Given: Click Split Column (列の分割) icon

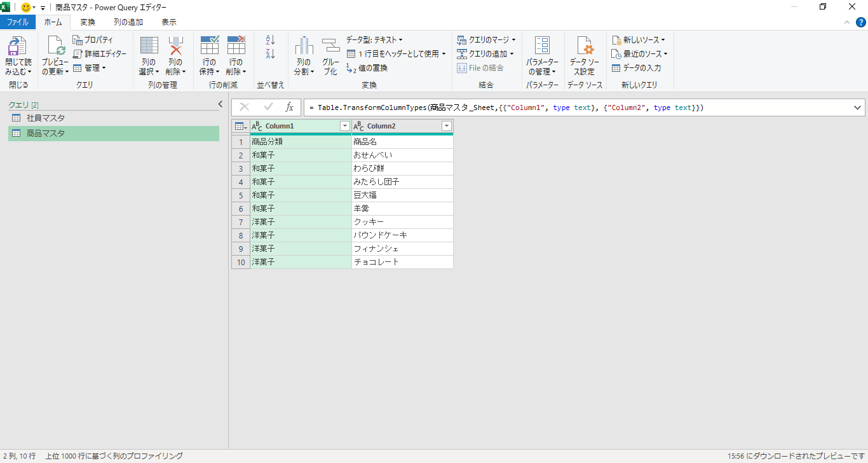Looking at the screenshot, I should tap(304, 46).
